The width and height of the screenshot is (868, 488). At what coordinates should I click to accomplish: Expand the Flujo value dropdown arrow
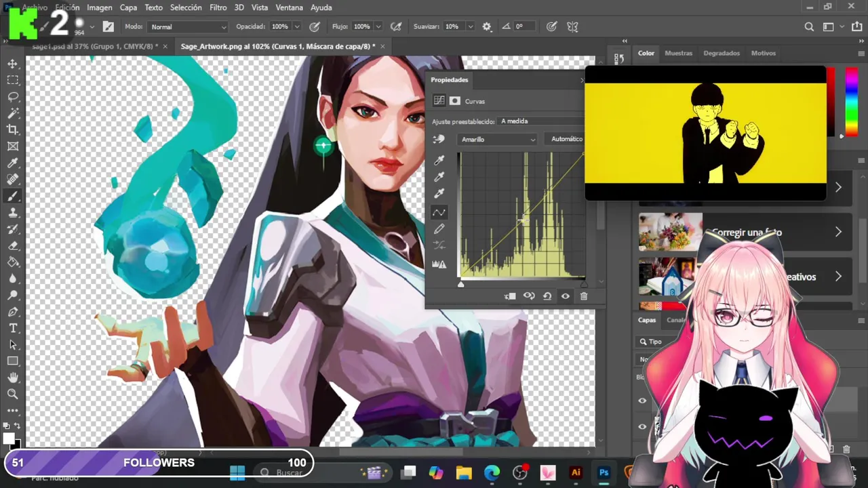(378, 26)
